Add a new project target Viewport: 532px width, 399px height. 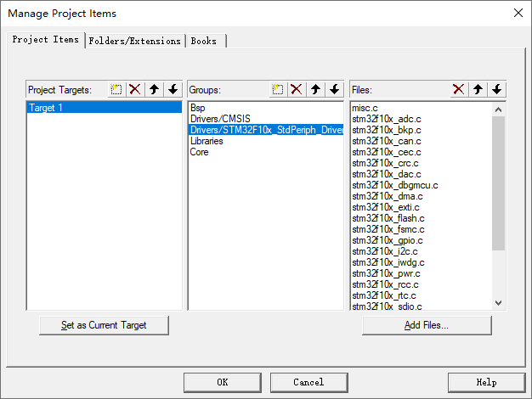[116, 89]
